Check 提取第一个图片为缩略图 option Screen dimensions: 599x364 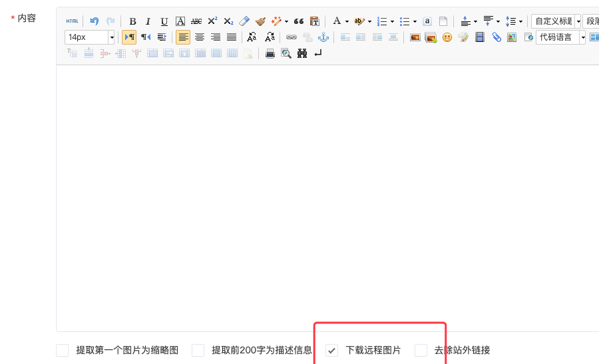[63, 350]
